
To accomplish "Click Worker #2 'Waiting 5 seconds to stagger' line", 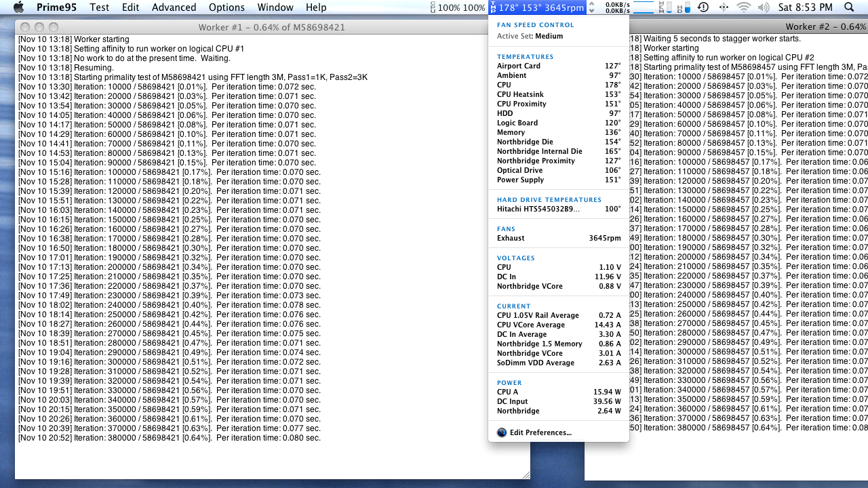I will pyautogui.click(x=715, y=39).
